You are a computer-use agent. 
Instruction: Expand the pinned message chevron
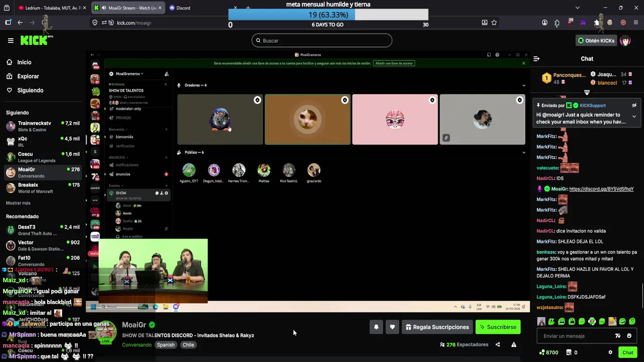point(634,117)
